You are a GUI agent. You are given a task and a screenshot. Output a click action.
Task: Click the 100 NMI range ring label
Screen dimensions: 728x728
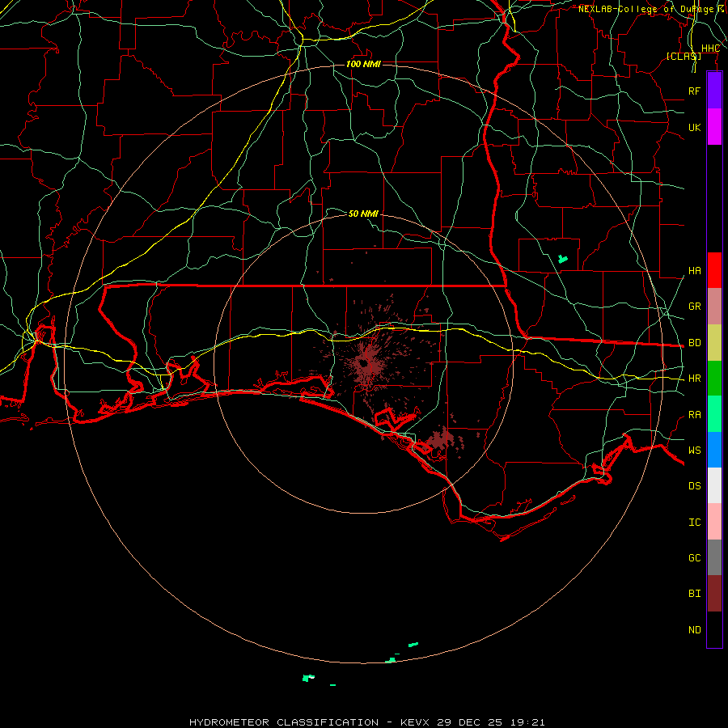(363, 64)
